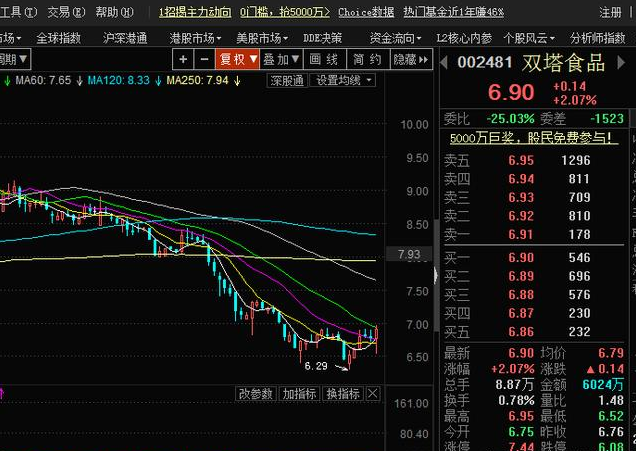
Task: Toggle the 简约 simple view
Action: click(367, 60)
